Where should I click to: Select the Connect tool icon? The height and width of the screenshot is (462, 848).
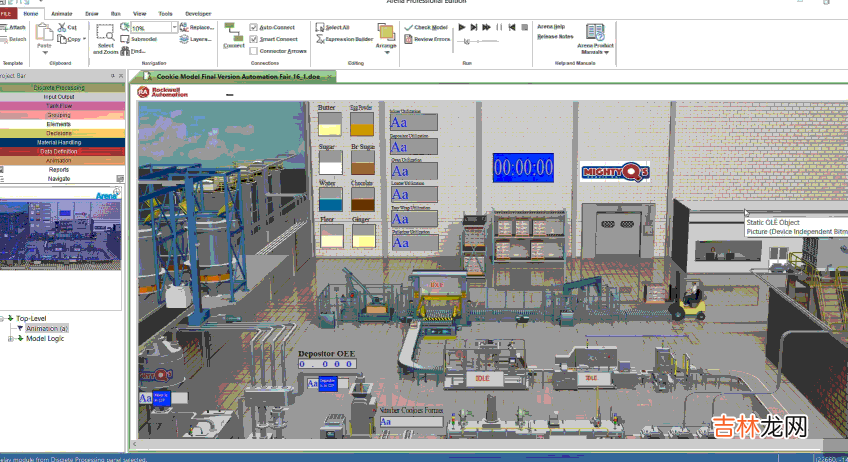233,34
